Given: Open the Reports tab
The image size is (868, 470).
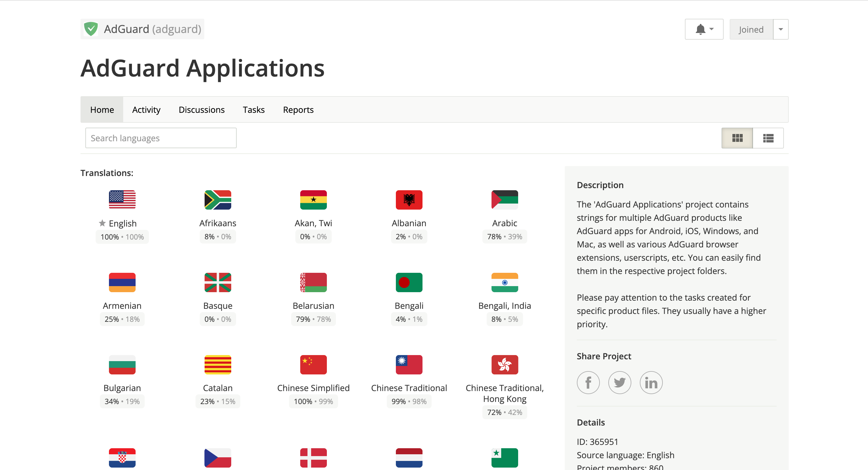Looking at the screenshot, I should coord(298,110).
